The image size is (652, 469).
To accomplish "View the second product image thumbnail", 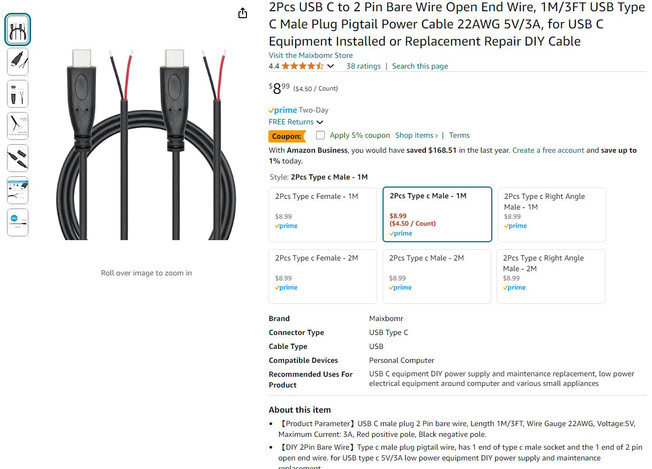I will pyautogui.click(x=18, y=62).
